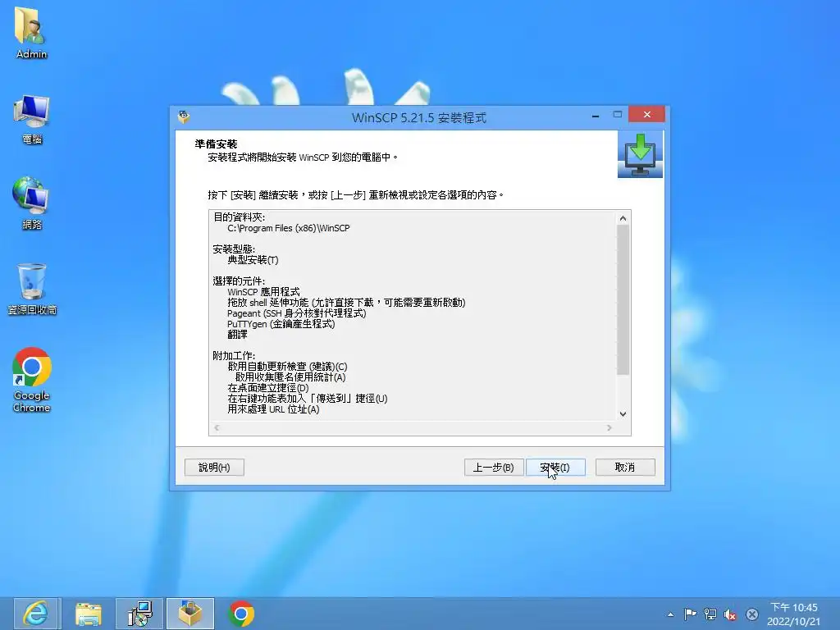840x630 pixels.
Task: Click the label 附加工作:
Action: click(234, 356)
